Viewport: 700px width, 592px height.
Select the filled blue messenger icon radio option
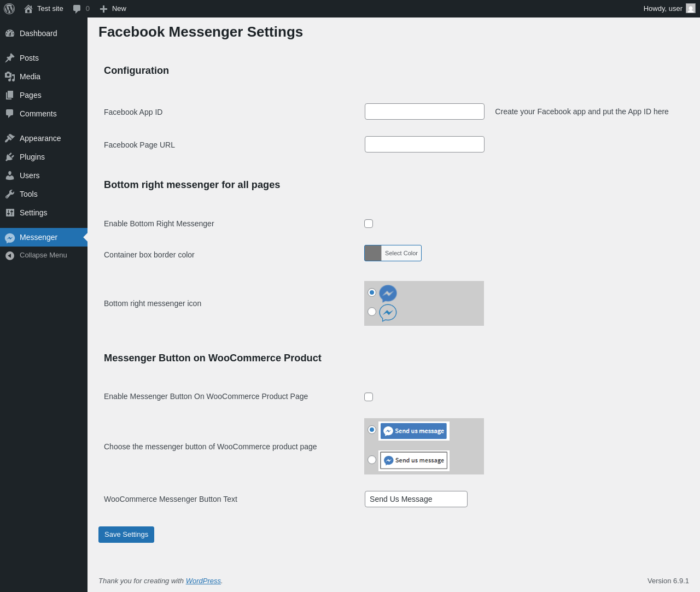pos(372,292)
